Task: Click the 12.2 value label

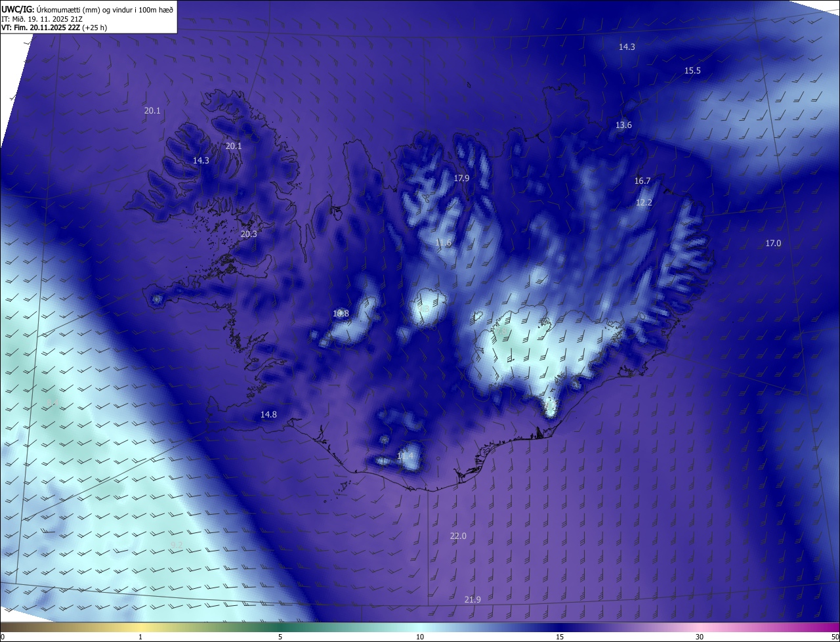Action: [x=644, y=203]
